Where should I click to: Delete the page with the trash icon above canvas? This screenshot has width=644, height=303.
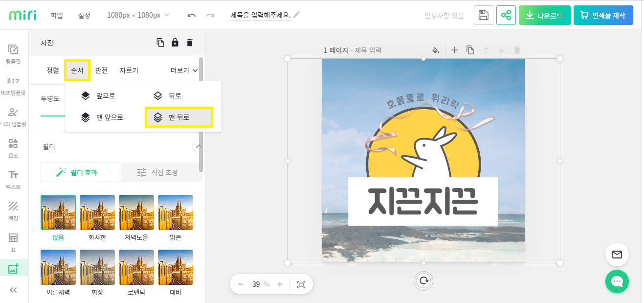point(517,50)
